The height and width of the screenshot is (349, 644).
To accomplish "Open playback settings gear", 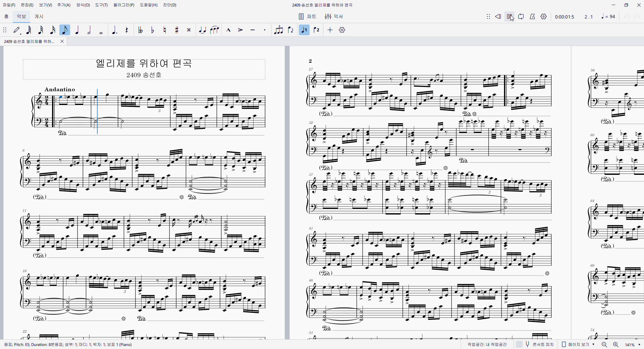I will [x=544, y=16].
